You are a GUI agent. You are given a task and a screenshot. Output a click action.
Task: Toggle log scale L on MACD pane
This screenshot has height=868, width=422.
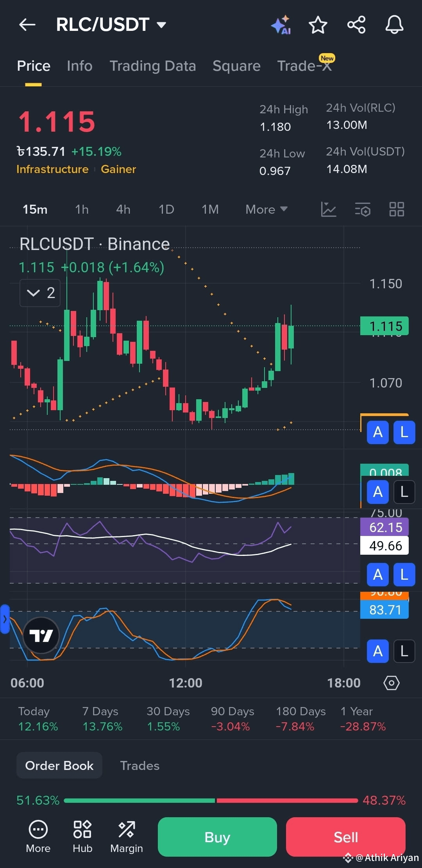click(404, 491)
